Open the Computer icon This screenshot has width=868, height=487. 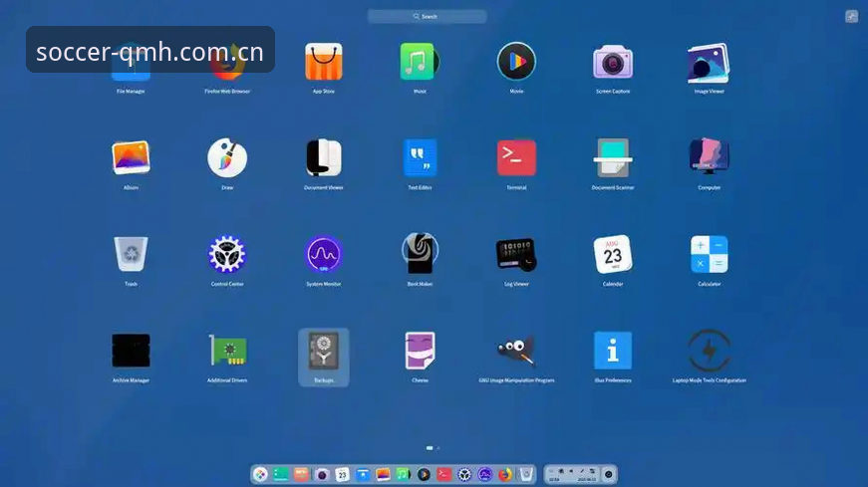[710, 156]
